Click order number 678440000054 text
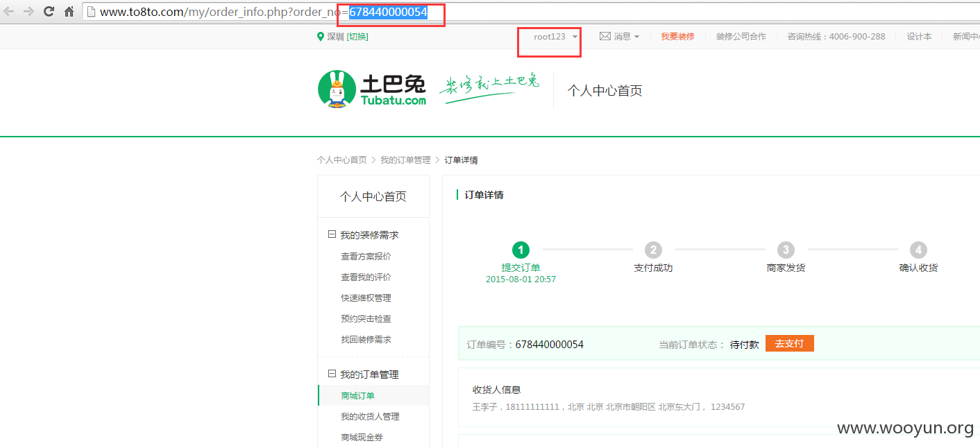The image size is (980, 448). coord(550,345)
